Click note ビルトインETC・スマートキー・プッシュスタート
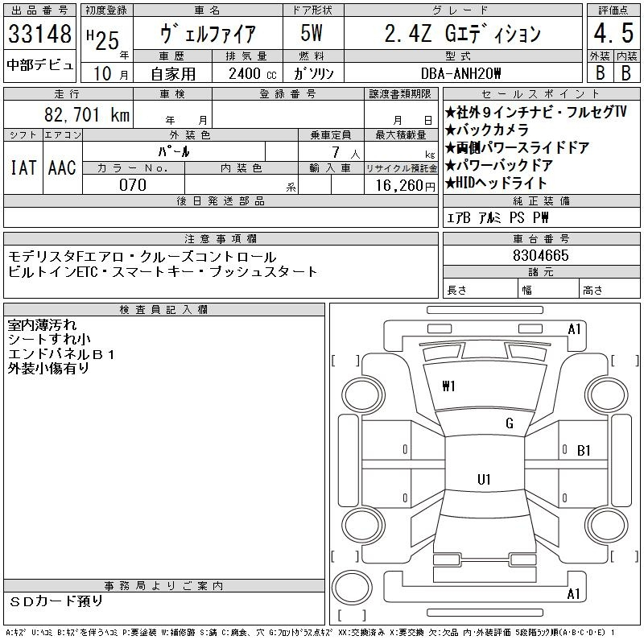The height and width of the screenshot is (644, 644). pyautogui.click(x=163, y=271)
